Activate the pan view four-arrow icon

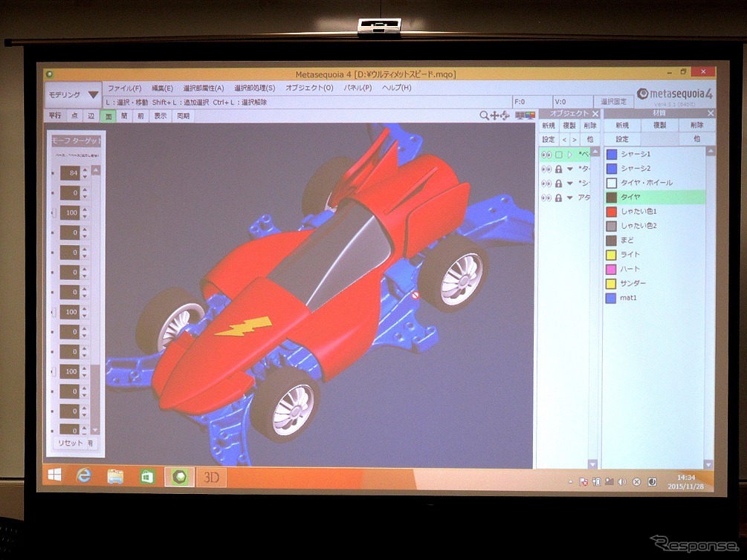tap(494, 115)
